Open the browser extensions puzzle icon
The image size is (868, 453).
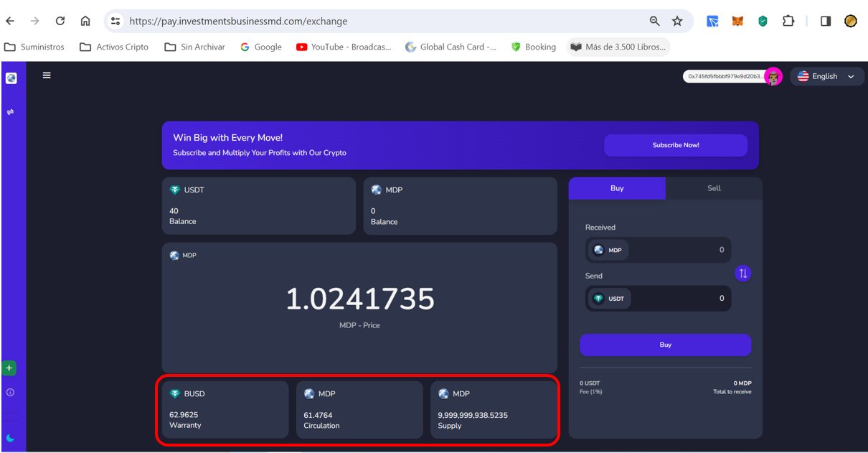[x=788, y=22]
